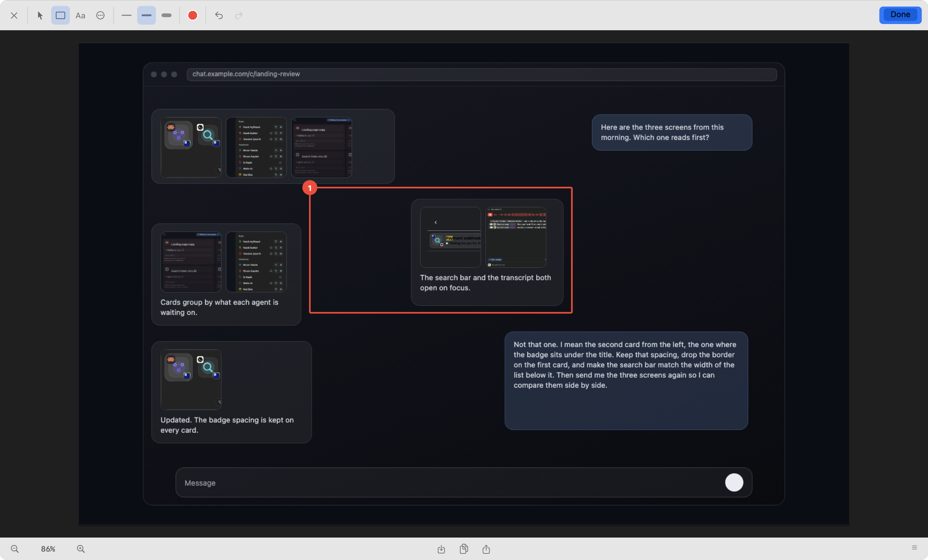Open third thumbnail in top three-screen card
The height and width of the screenshot is (560, 928).
[321, 147]
